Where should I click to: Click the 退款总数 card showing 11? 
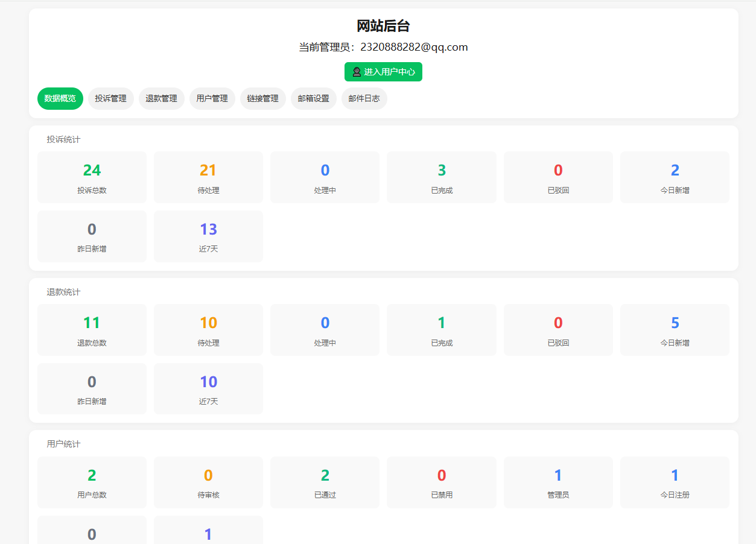coord(92,330)
